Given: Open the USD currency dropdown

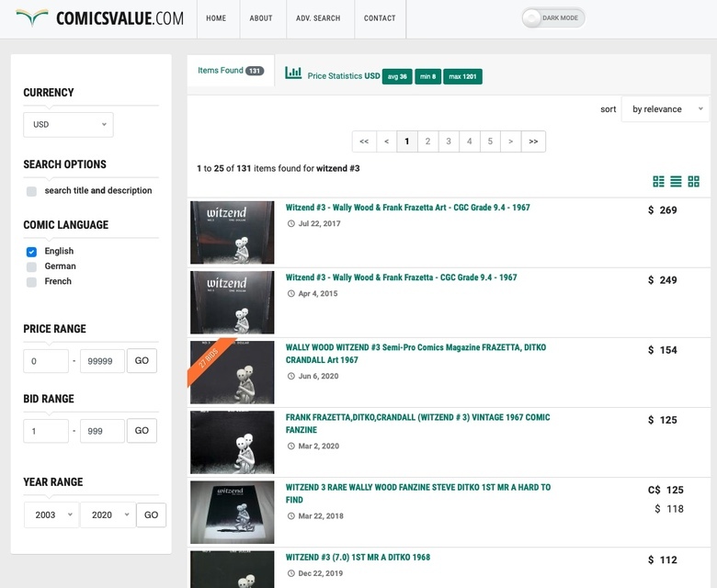Looking at the screenshot, I should (x=68, y=125).
